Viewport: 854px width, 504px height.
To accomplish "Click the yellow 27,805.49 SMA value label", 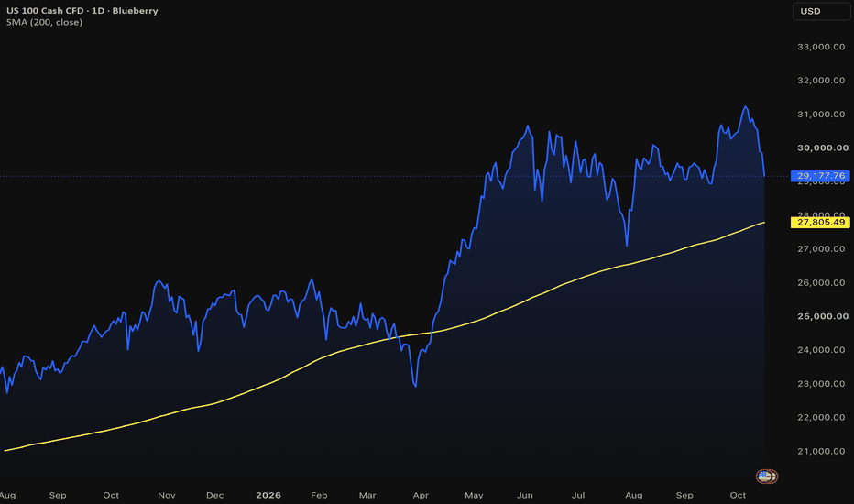I will 820,223.
